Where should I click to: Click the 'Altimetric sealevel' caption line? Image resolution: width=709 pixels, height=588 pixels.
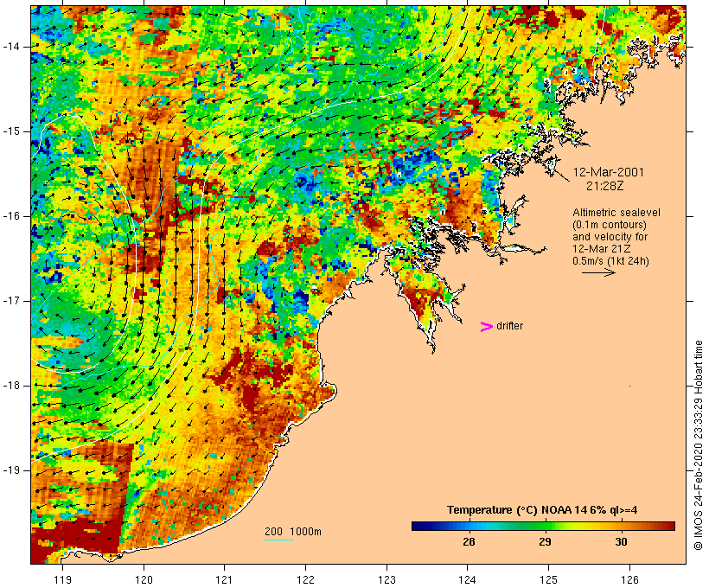pos(616,213)
